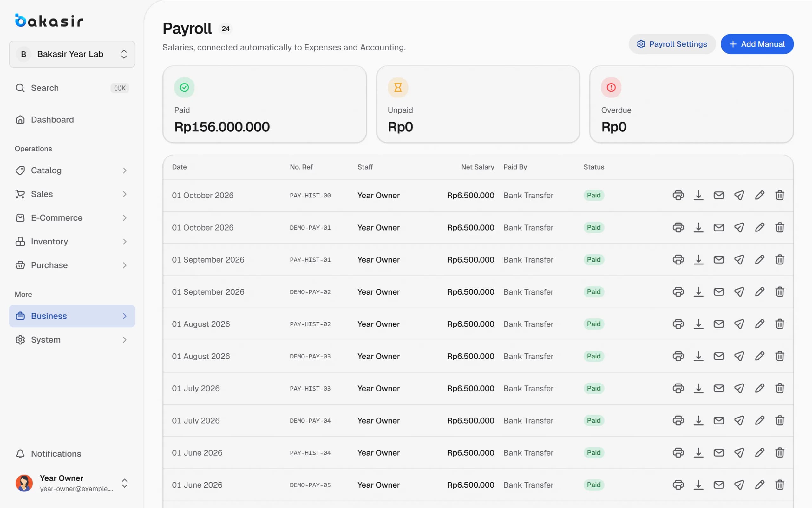Viewport: 812px width, 508px height.
Task: Click the Date column header
Action: click(x=179, y=167)
